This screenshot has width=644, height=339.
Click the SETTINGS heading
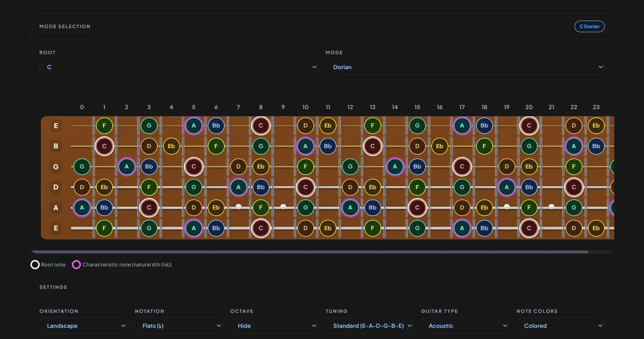[53, 287]
